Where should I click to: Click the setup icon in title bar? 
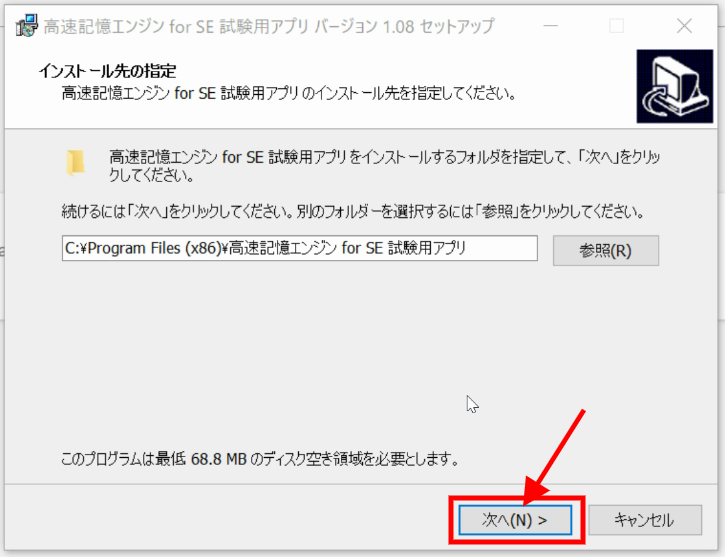(x=26, y=26)
